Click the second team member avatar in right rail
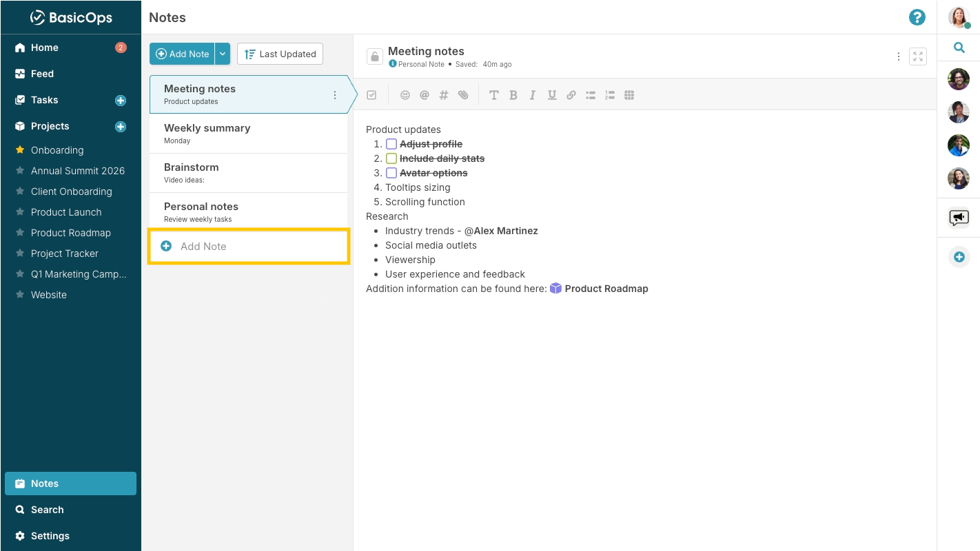The height and width of the screenshot is (551, 980). tap(959, 112)
